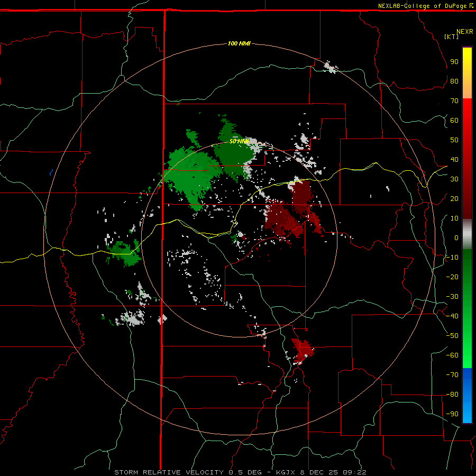
Task: Pick the gray zero-velocity segment of color bar
Action: pyautogui.click(x=467, y=234)
